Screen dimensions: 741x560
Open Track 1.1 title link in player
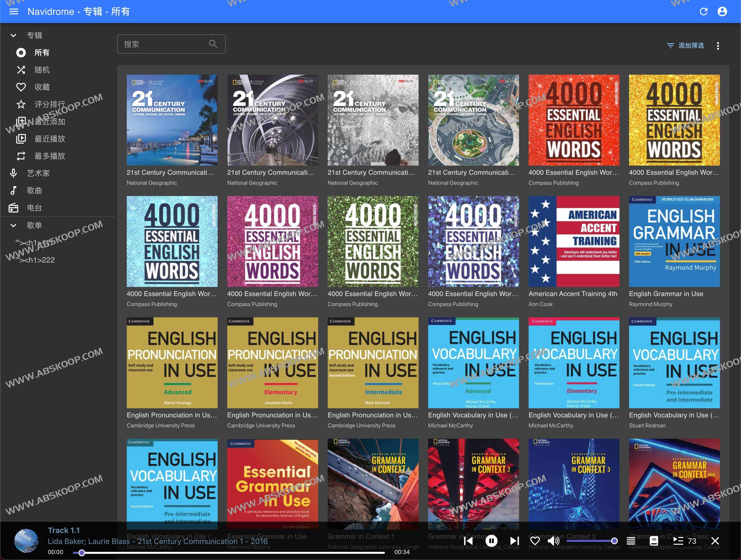tap(64, 530)
